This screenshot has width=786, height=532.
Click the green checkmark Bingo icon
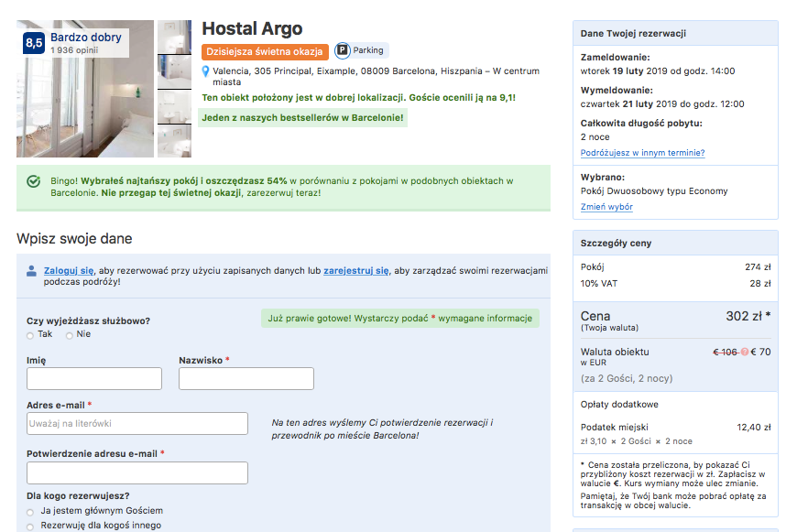(x=34, y=181)
